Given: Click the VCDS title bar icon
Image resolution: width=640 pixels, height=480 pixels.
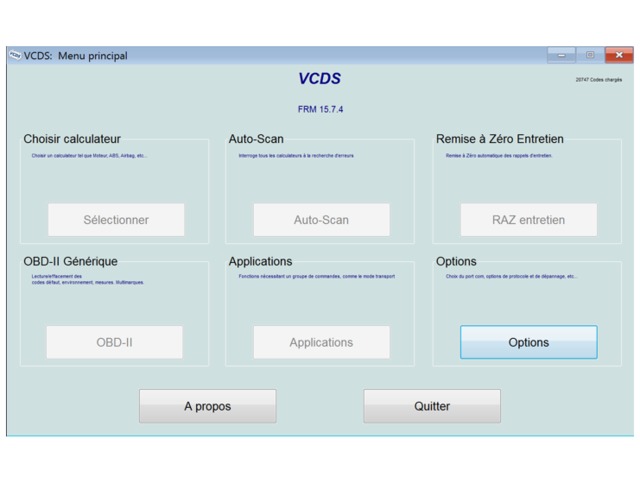Looking at the screenshot, I should (x=15, y=55).
